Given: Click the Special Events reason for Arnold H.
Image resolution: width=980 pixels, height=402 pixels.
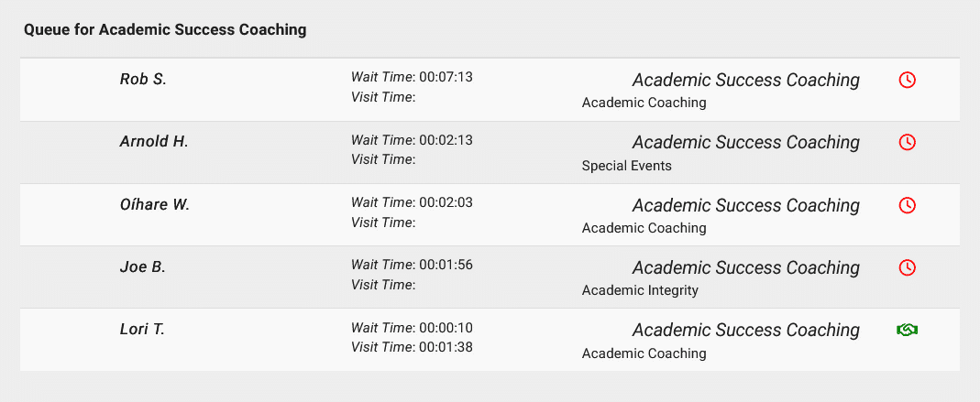Looking at the screenshot, I should 626,166.
